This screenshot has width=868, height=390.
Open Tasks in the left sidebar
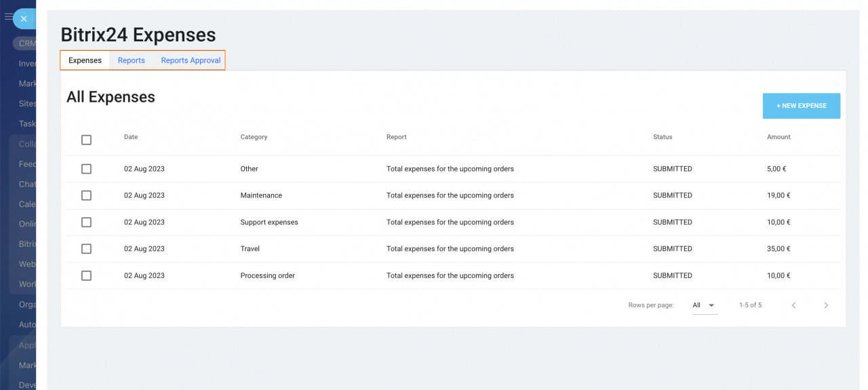(x=27, y=123)
